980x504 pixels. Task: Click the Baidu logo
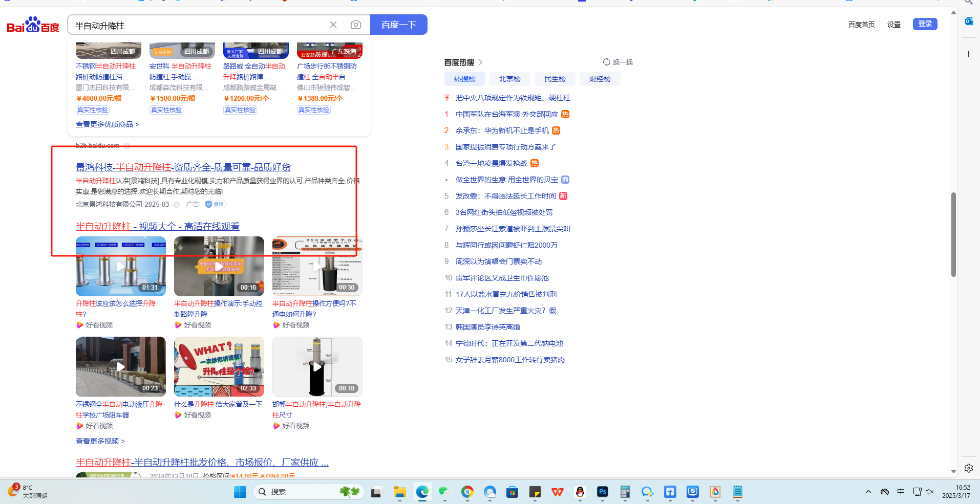(x=33, y=25)
